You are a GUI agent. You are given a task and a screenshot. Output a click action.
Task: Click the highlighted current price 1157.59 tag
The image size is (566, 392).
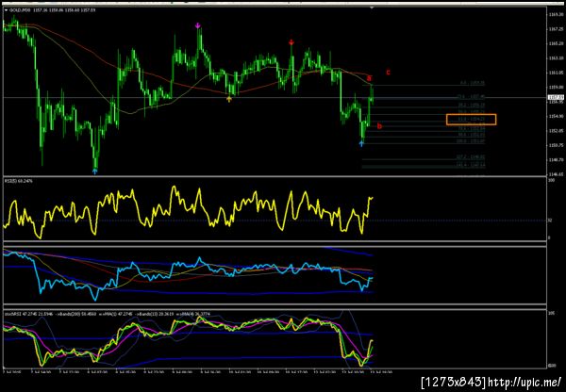555,97
